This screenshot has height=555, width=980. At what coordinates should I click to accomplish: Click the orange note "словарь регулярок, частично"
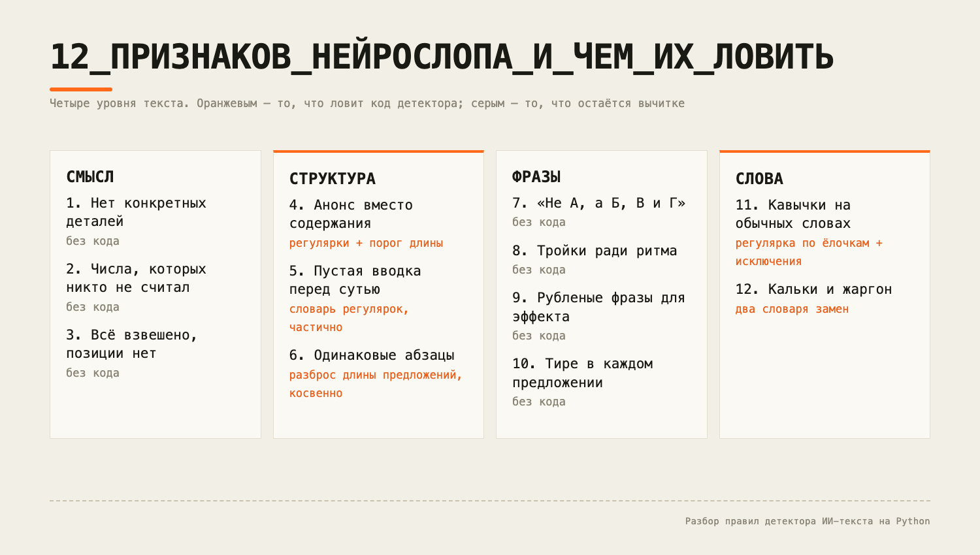tap(349, 318)
